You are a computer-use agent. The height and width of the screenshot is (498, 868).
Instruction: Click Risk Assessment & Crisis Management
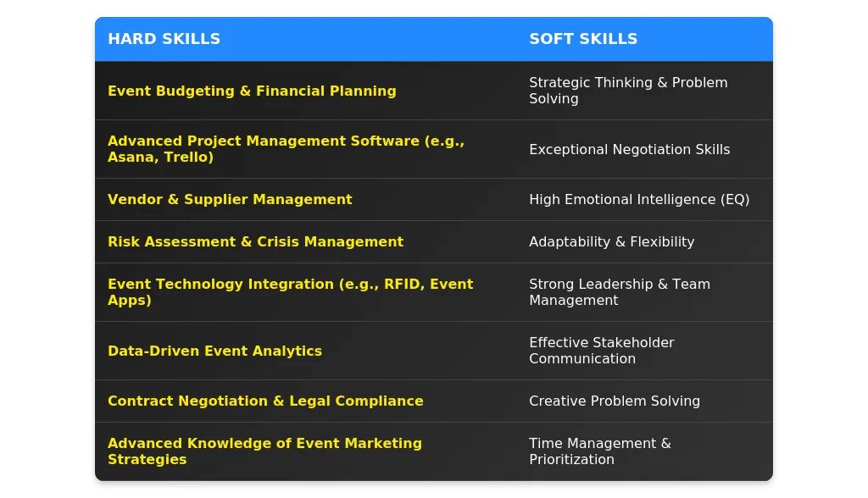click(x=255, y=242)
